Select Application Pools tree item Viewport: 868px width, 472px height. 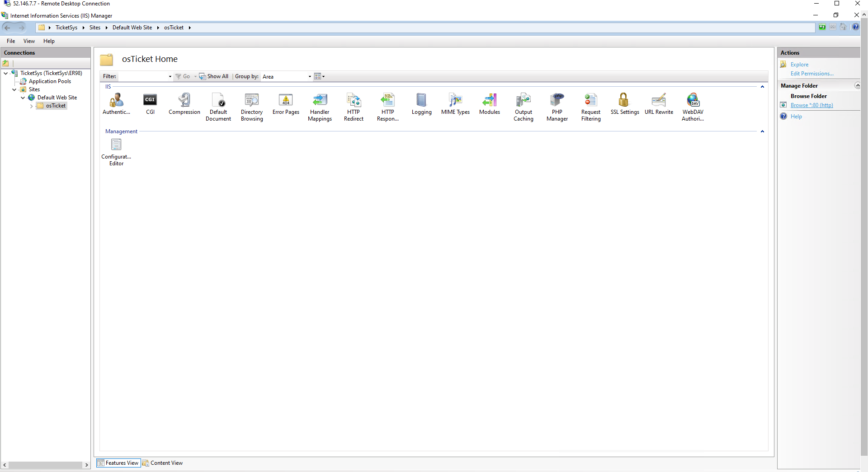[50, 81]
